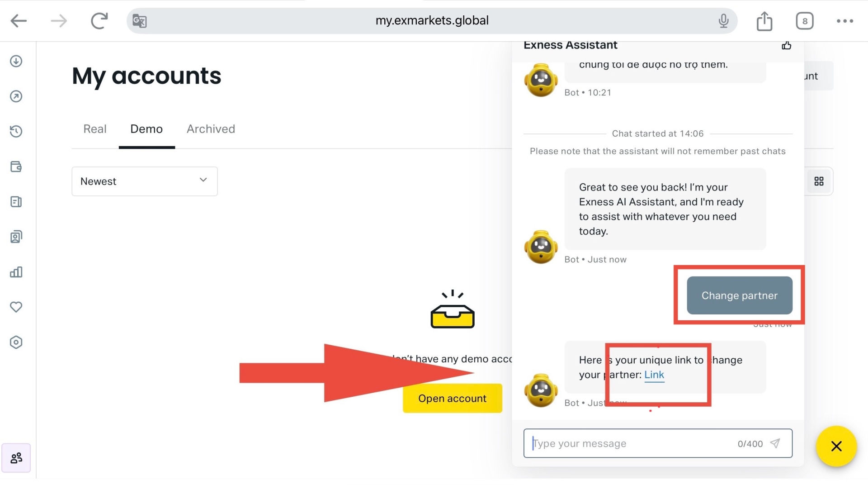Select the Demo accounts tab
Viewport: 868px width, 485px height.
[146, 129]
